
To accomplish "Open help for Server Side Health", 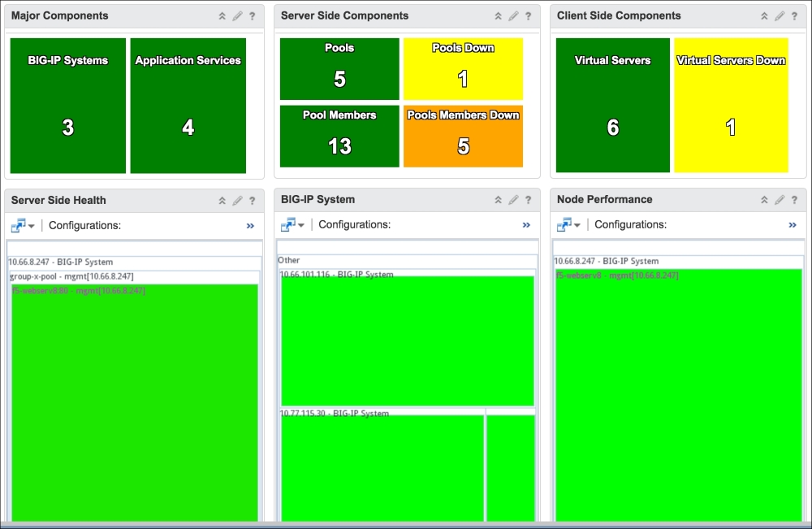I will tap(253, 201).
